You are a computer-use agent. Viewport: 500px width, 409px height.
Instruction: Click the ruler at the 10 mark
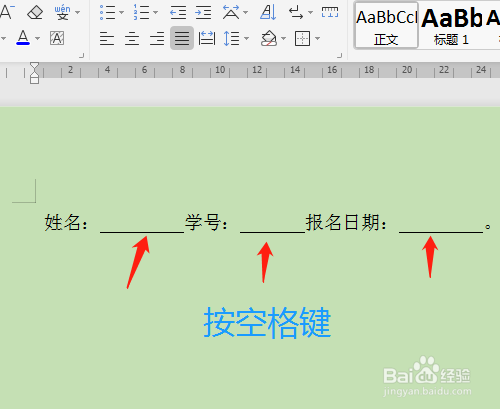pos(220,70)
